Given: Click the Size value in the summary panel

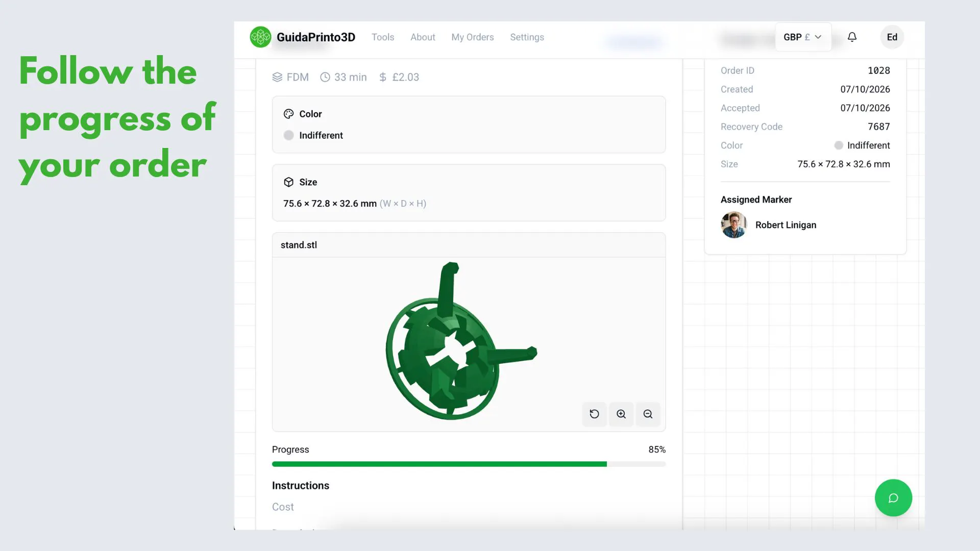Looking at the screenshot, I should tap(844, 164).
